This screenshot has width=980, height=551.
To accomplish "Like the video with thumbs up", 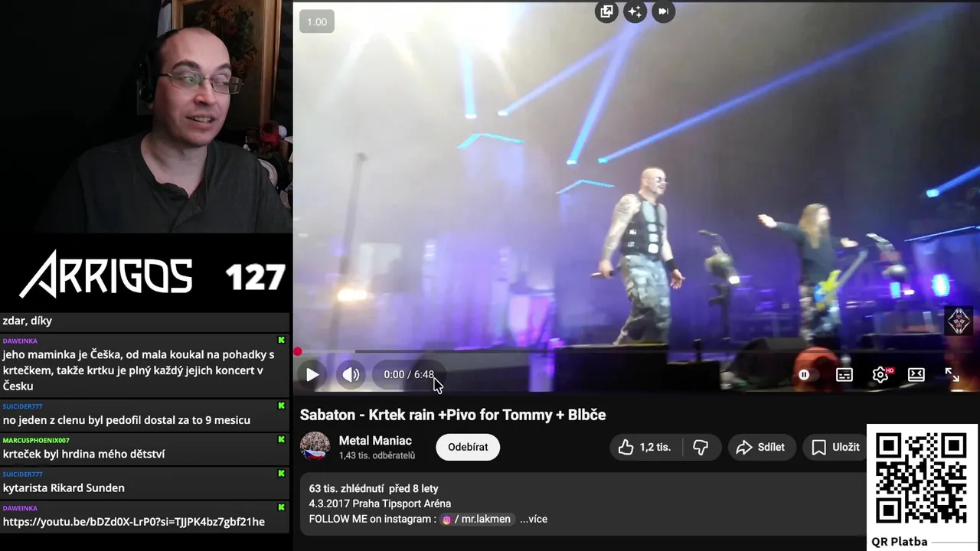I will pyautogui.click(x=645, y=448).
